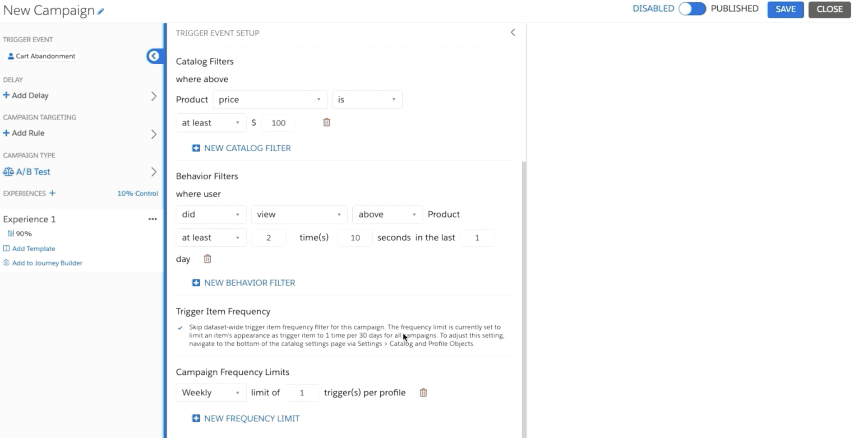The height and width of the screenshot is (447, 868).
Task: Open the Product price attribute dropdown
Action: click(x=270, y=100)
